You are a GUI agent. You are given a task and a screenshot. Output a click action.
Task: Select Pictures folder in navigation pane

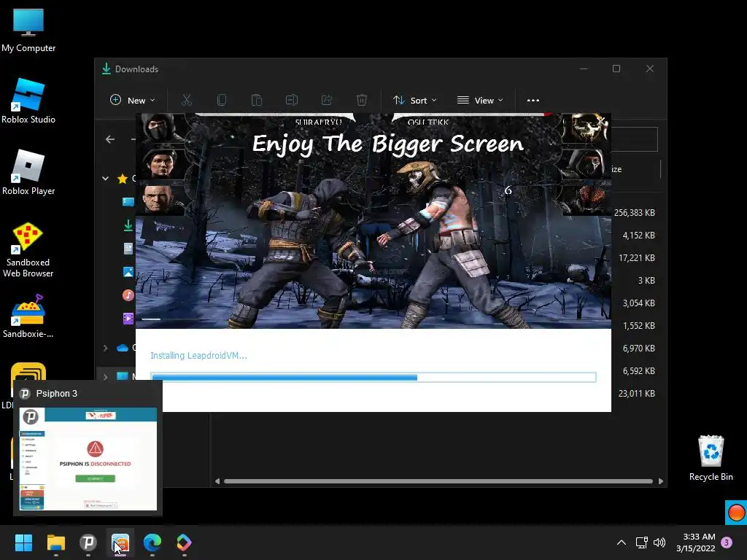tap(128, 272)
